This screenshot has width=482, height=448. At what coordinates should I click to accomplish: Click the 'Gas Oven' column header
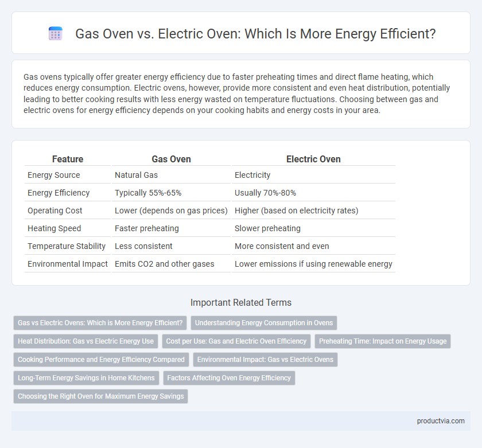(171, 159)
